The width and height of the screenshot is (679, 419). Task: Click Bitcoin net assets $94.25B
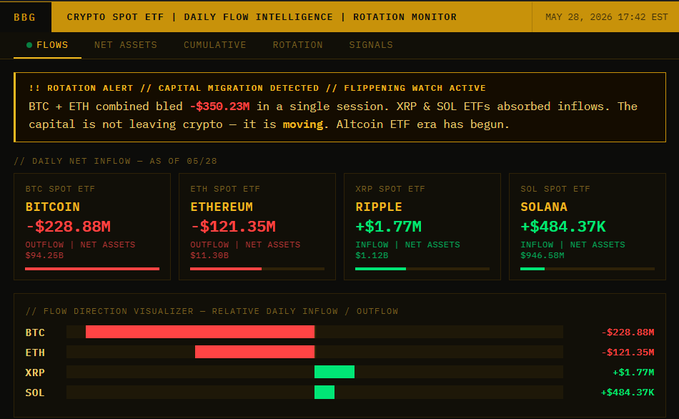point(44,255)
